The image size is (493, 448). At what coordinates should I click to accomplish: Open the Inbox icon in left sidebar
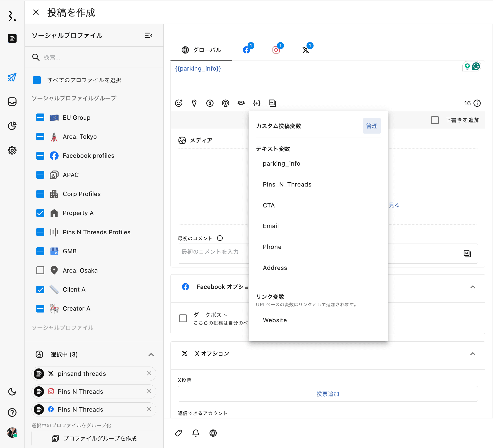12,102
